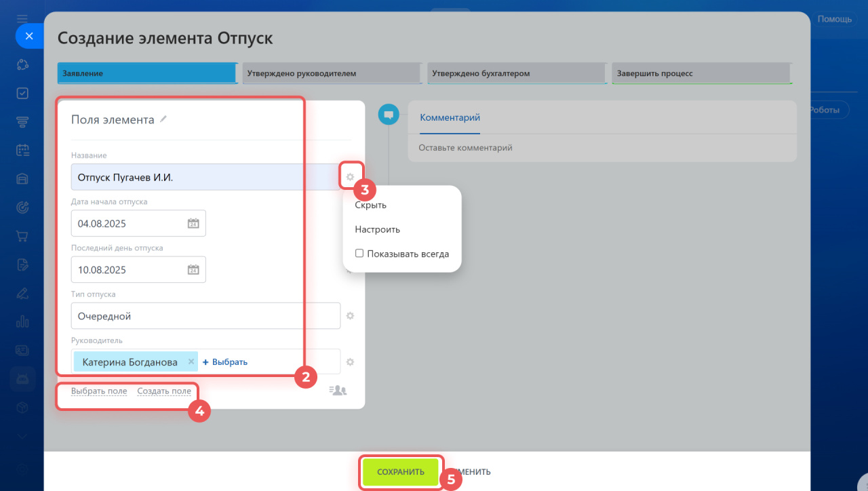868x491 pixels.
Task: Click the blue X slider close button
Action: [x=29, y=36]
